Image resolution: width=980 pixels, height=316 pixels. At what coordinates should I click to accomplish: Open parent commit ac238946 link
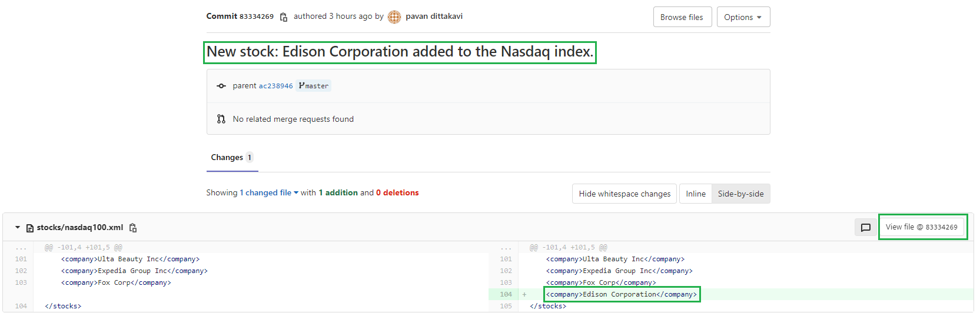(276, 86)
